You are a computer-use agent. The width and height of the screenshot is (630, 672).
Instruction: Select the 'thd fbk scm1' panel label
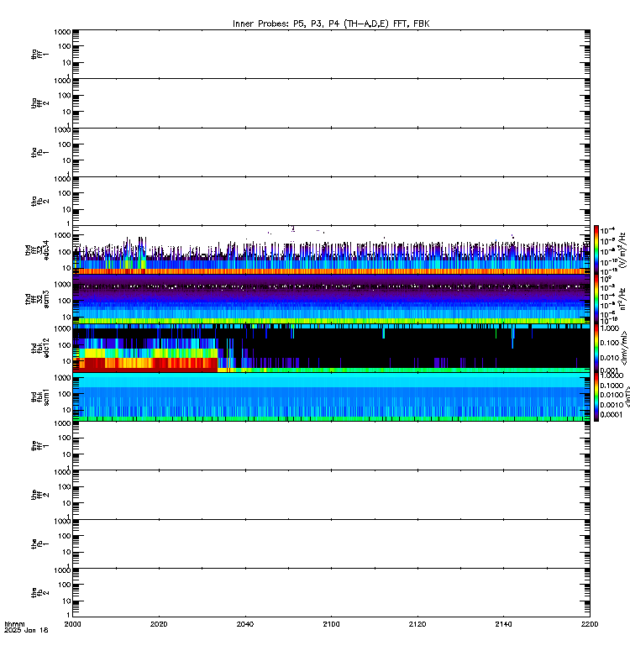tap(39, 396)
